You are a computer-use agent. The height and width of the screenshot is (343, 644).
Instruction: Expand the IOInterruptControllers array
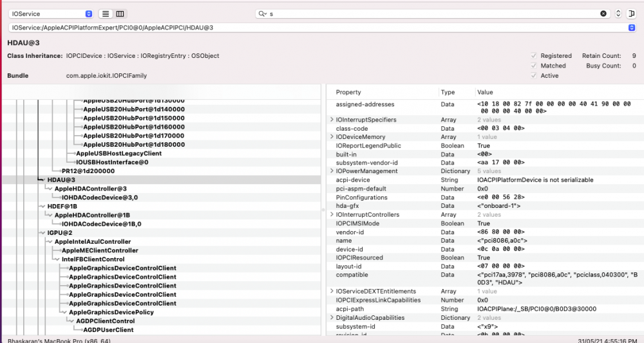click(332, 214)
